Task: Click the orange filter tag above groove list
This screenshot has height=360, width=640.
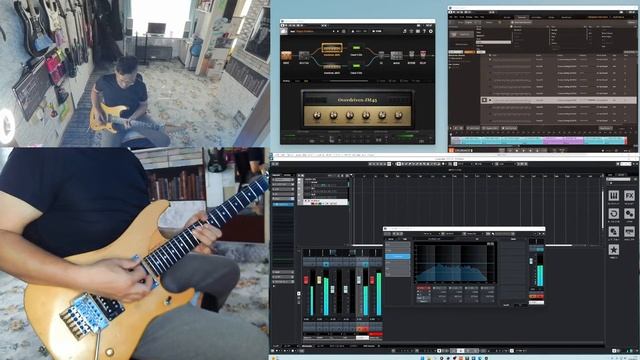Action: 469,52
